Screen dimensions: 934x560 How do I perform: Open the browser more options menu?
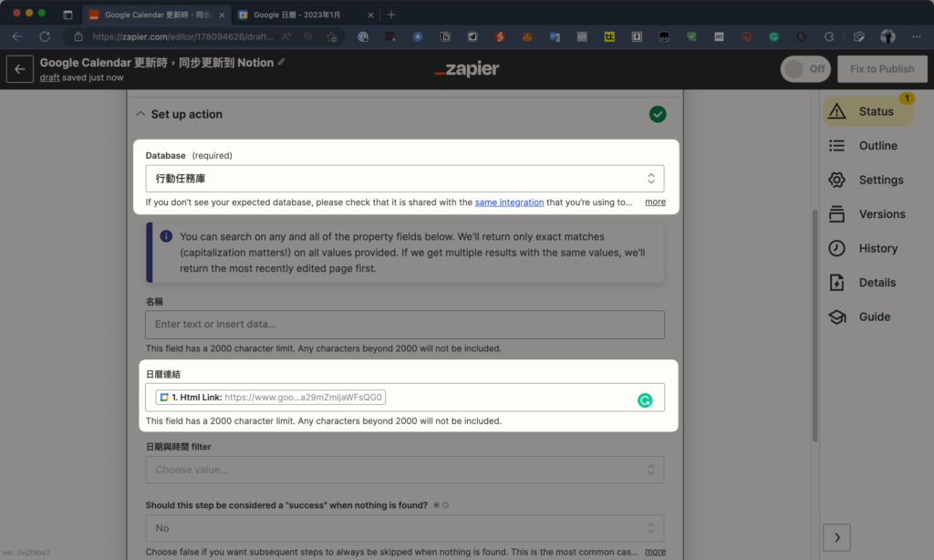click(916, 36)
